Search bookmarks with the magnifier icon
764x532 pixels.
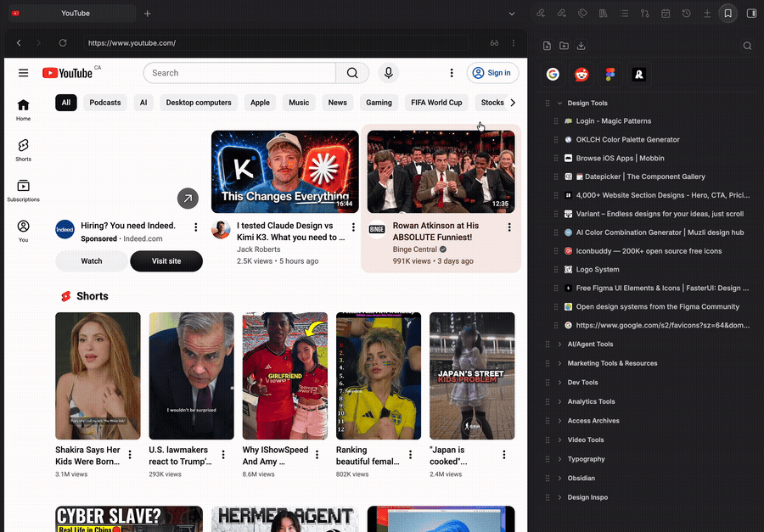tap(747, 46)
